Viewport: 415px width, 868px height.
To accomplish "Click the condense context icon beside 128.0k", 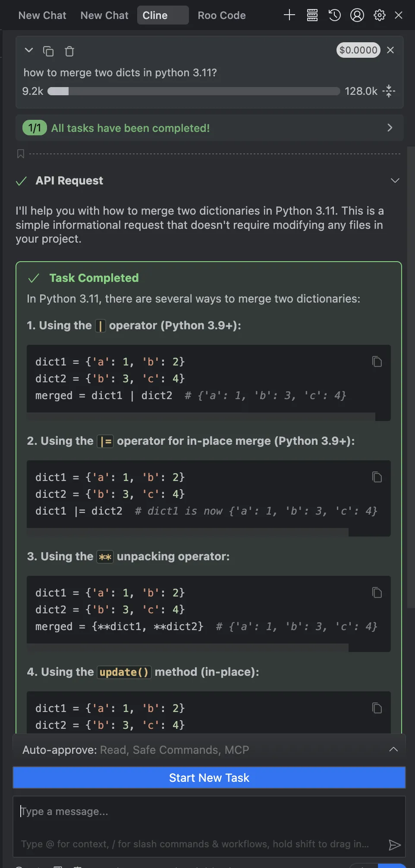I will pos(389,91).
